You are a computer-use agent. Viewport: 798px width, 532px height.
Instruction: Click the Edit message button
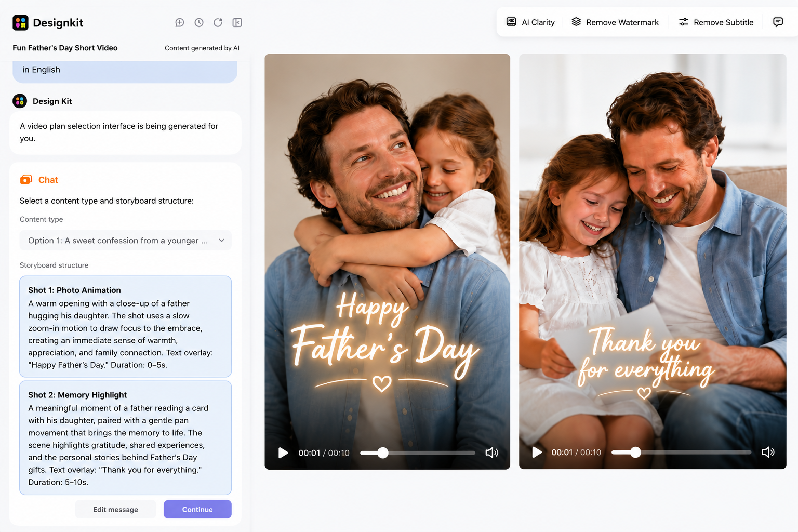(115, 509)
